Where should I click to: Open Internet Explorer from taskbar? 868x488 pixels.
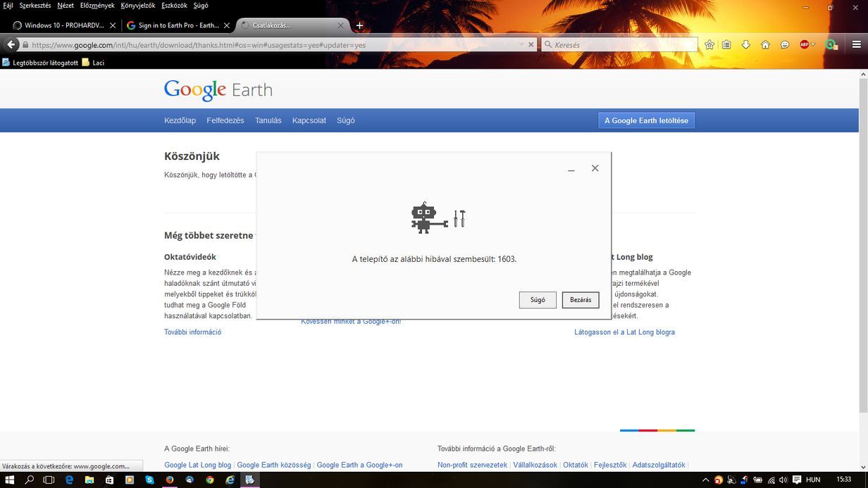click(230, 480)
